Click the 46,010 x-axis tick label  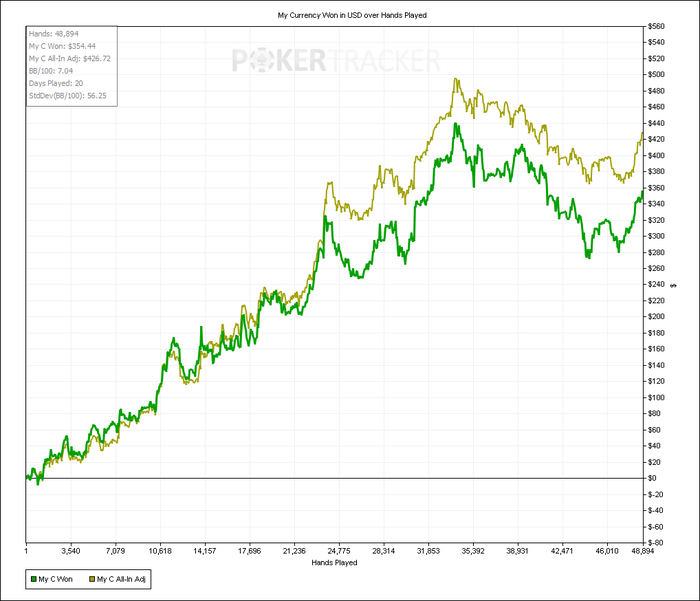[607, 551]
